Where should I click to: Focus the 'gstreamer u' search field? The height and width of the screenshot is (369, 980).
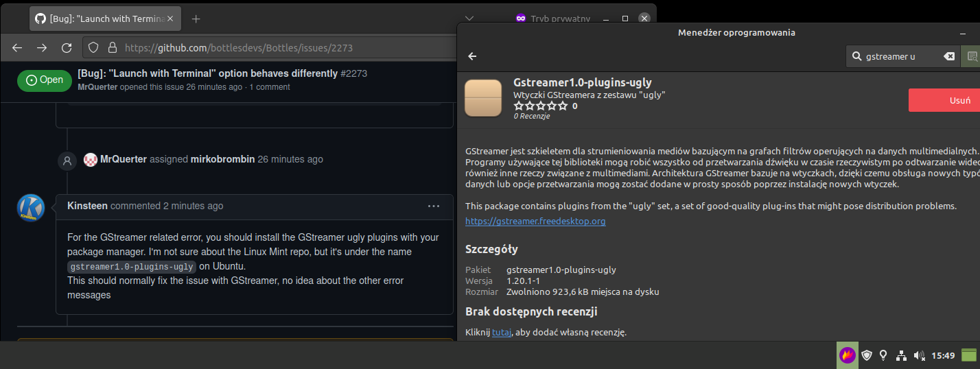(903, 56)
